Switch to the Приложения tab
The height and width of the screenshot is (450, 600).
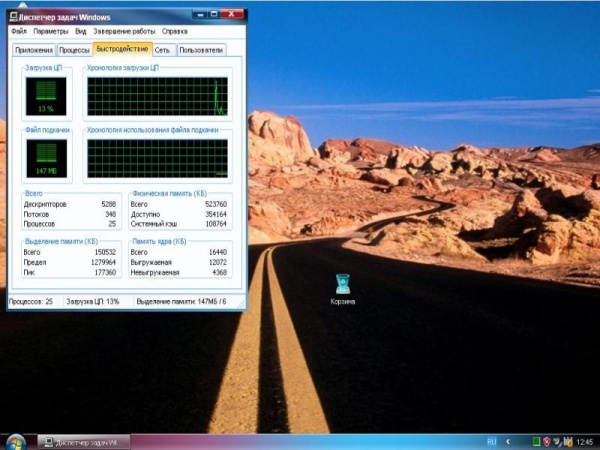coord(34,49)
